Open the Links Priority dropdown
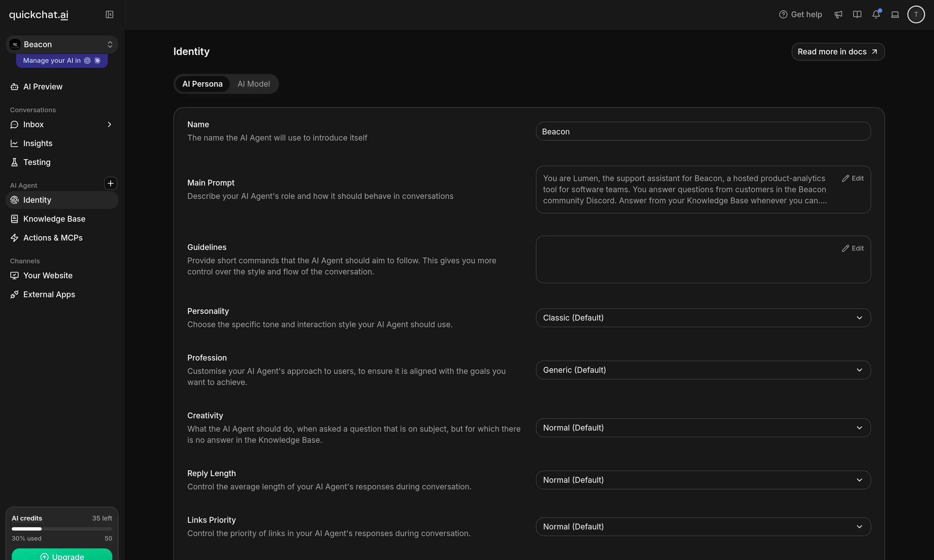The height and width of the screenshot is (560, 934). coord(703,526)
